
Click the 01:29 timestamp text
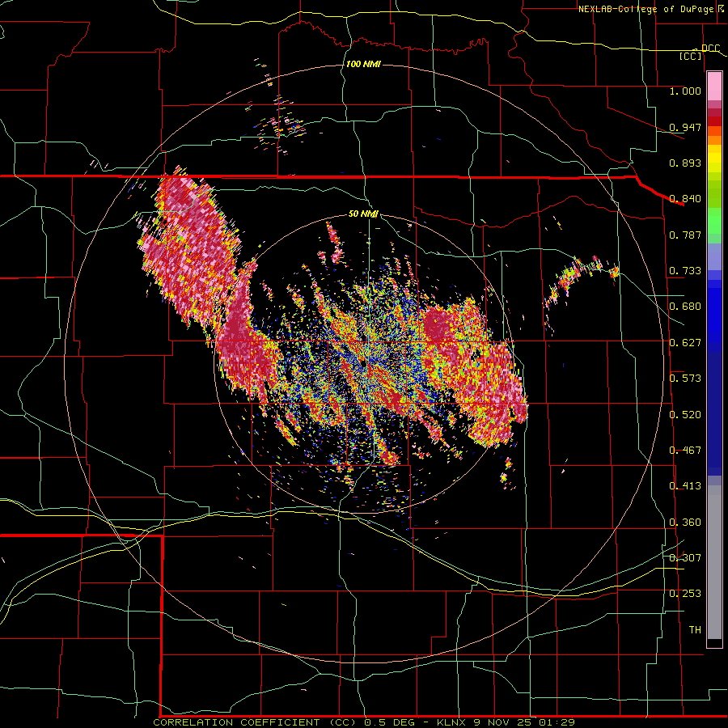(x=557, y=722)
